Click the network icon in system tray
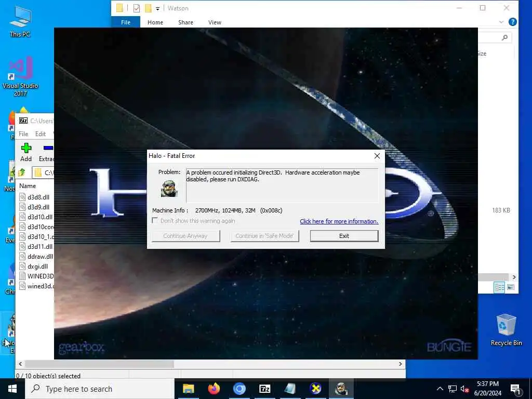This screenshot has height=399, width=532. (x=453, y=389)
